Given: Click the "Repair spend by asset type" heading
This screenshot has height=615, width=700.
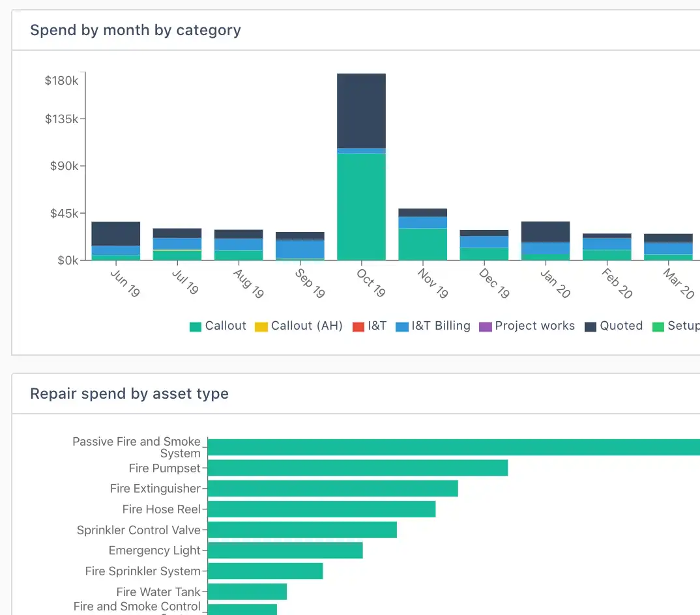Looking at the screenshot, I should [130, 393].
